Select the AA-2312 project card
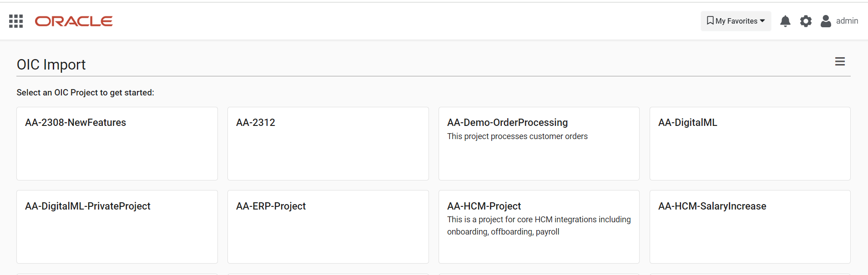The image size is (868, 275). pyautogui.click(x=328, y=144)
